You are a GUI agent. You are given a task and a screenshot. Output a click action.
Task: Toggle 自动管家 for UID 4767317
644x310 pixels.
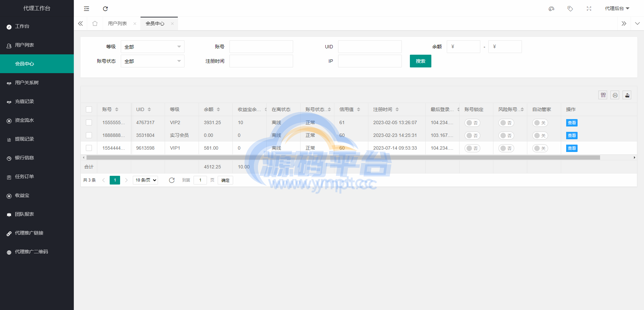(x=540, y=123)
